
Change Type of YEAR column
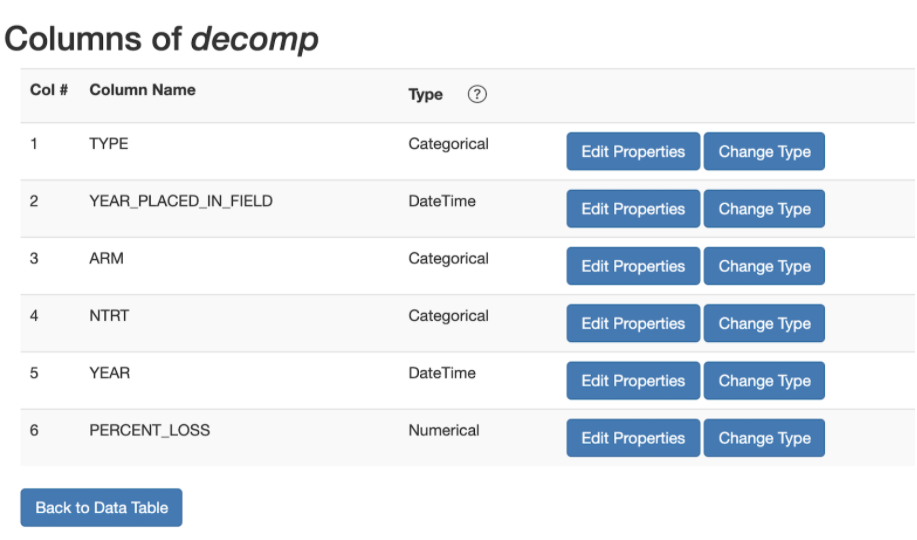[x=764, y=381]
